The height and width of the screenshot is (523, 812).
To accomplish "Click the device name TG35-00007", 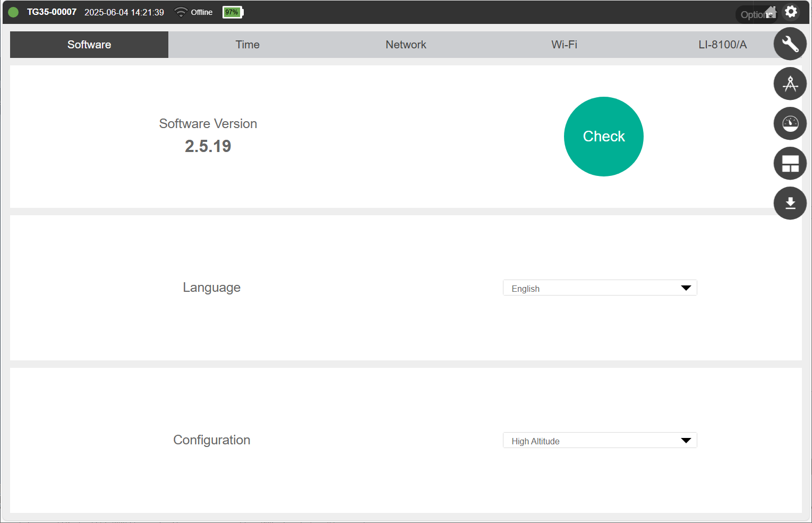I will point(52,12).
